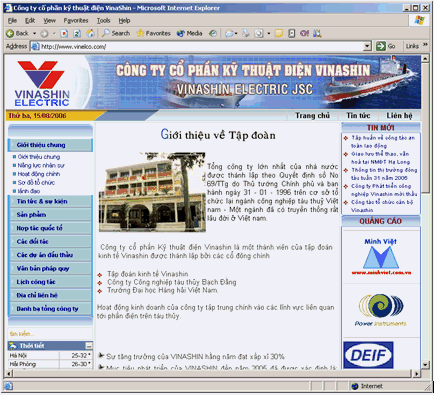Viewport: 434px width, 395px height.
Task: Open the Power Instruments advertisement logo
Action: click(381, 310)
